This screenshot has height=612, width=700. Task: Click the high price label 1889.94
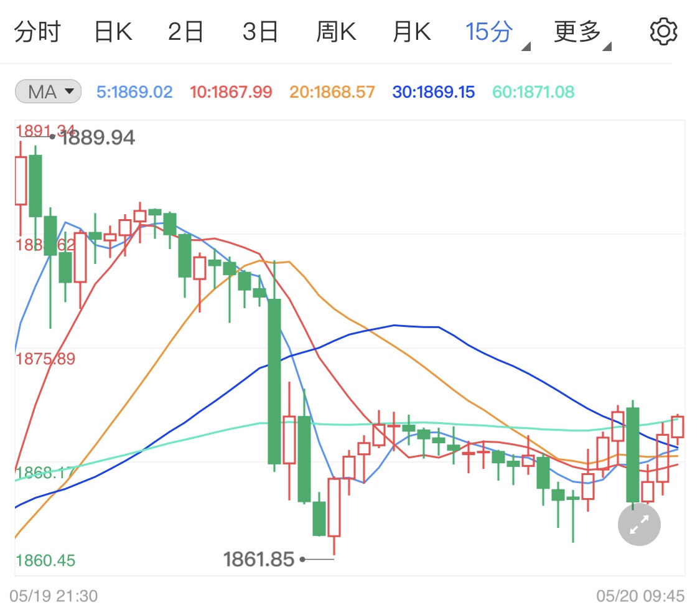[98, 138]
